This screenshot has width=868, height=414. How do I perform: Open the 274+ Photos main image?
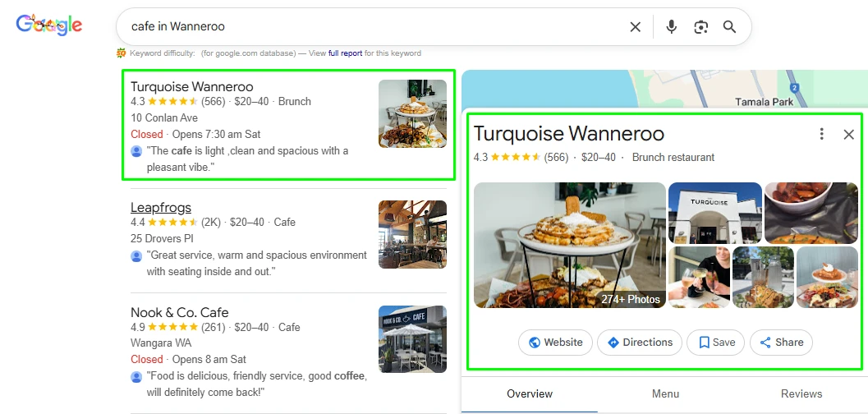pos(569,245)
